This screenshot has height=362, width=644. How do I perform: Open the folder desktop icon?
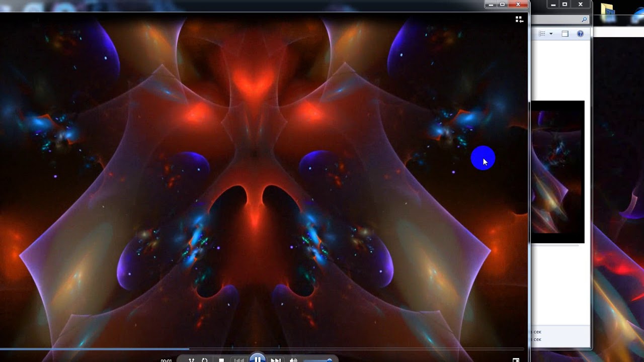[x=608, y=13]
